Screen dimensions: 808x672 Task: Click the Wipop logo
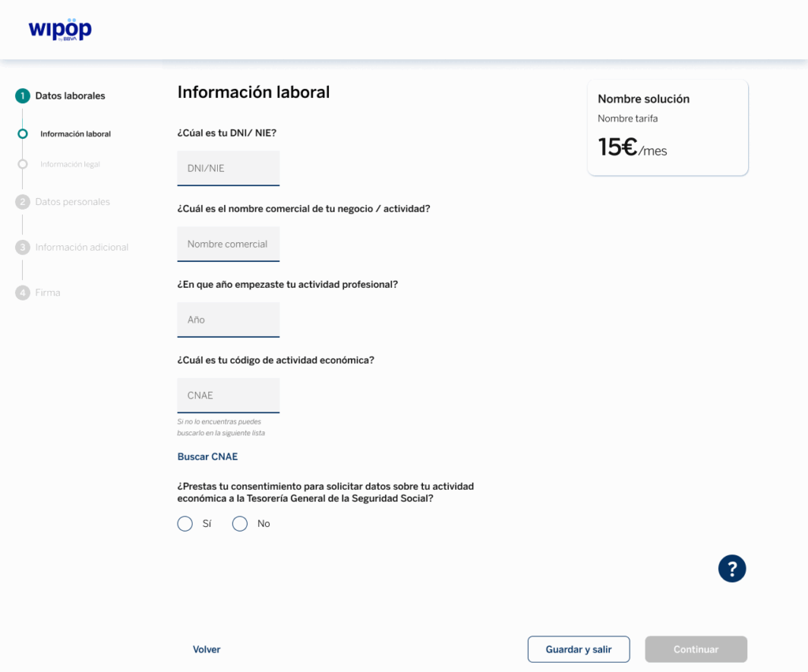[60, 29]
